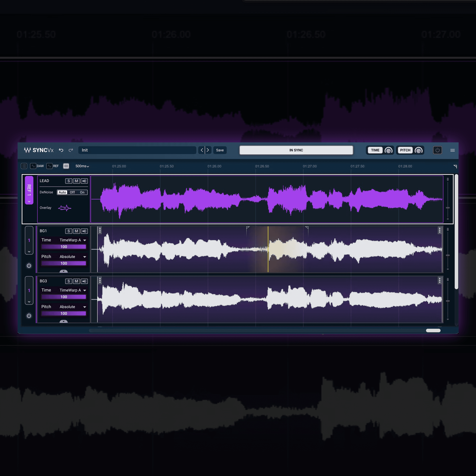The image size is (476, 476).
Task: Solo the BG1 track
Action: [69, 231]
